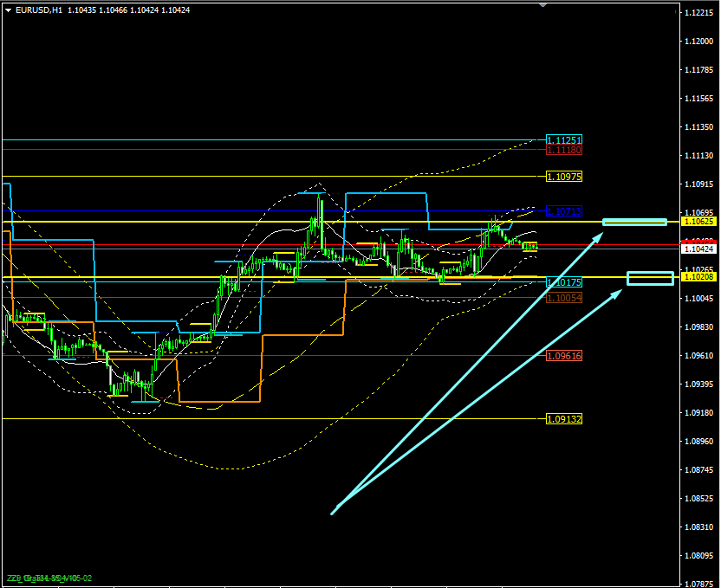Click the 1.12000 mark on the price scale
Screen dimensions: 721x588
(699, 42)
